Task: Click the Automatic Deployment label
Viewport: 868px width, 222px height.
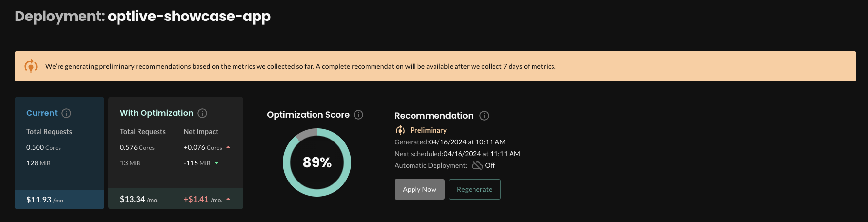Action: point(431,165)
